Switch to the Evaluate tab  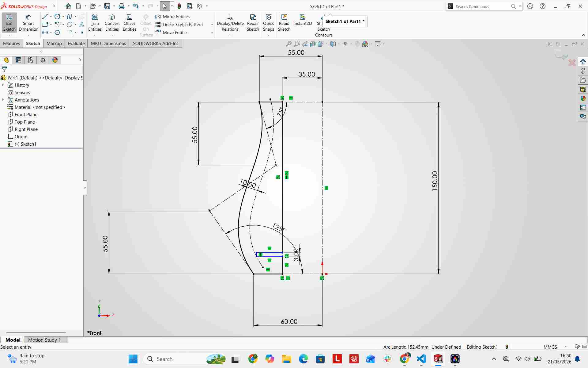point(76,44)
